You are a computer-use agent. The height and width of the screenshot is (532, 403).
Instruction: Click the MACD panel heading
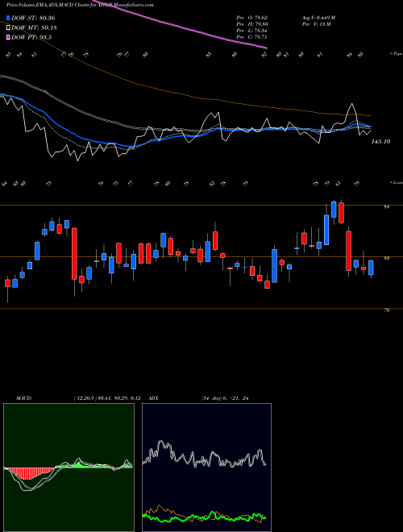pos(23,398)
